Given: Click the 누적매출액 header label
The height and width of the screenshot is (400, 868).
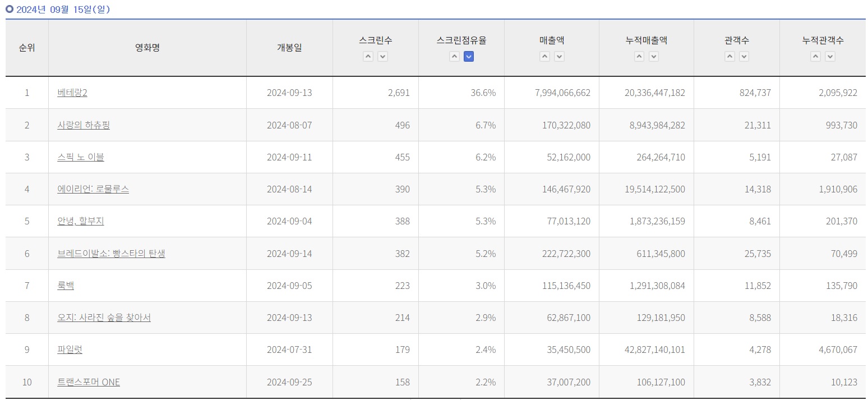Looking at the screenshot, I should click(x=647, y=40).
